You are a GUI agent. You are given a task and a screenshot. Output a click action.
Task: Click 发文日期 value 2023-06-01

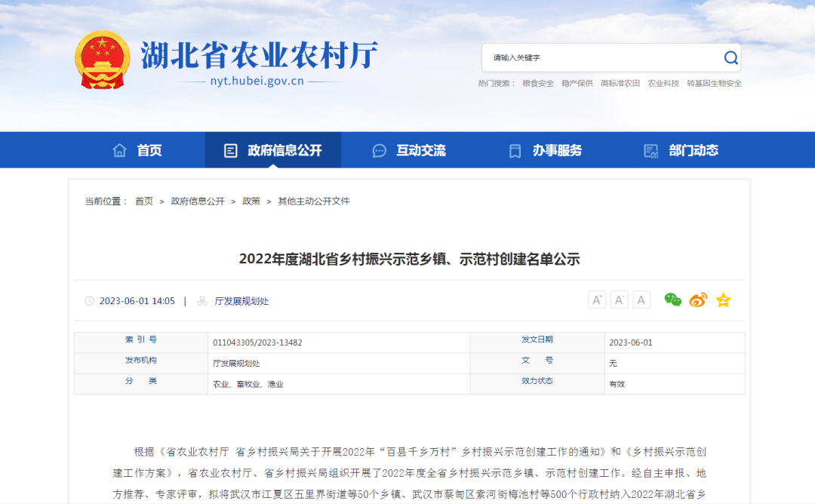pyautogui.click(x=630, y=343)
